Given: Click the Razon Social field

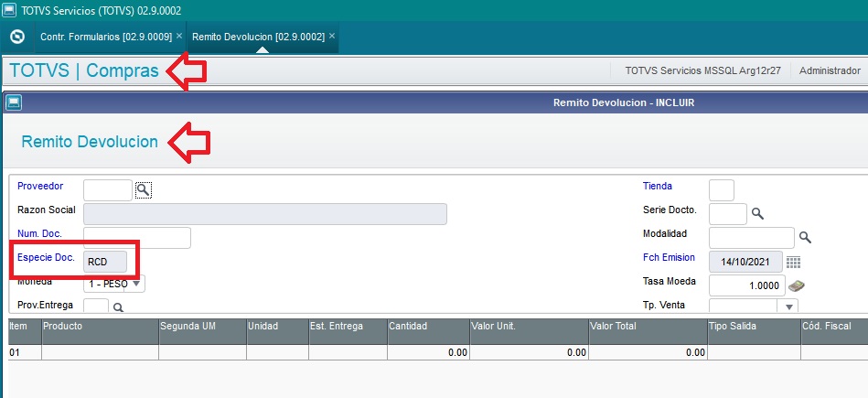Looking at the screenshot, I should (265, 214).
